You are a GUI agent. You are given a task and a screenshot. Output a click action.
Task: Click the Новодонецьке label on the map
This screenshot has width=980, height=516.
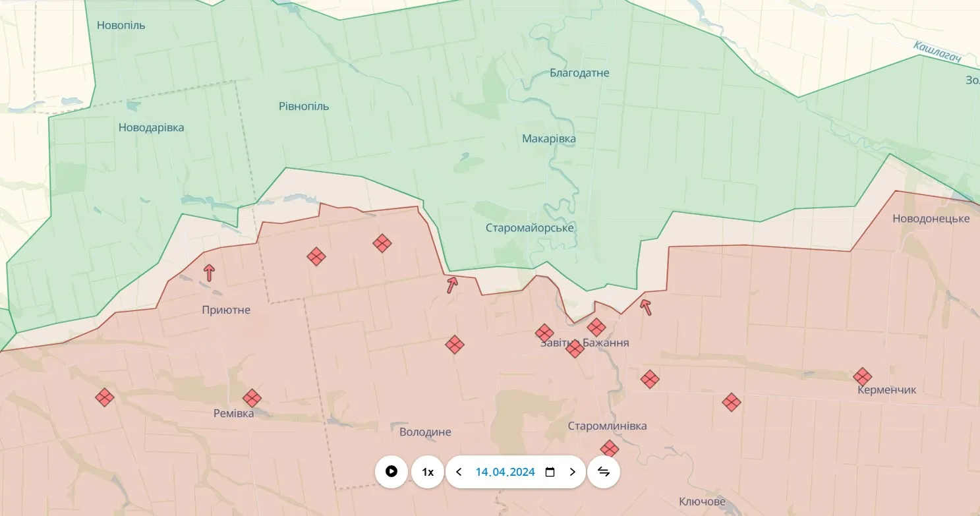pos(931,219)
